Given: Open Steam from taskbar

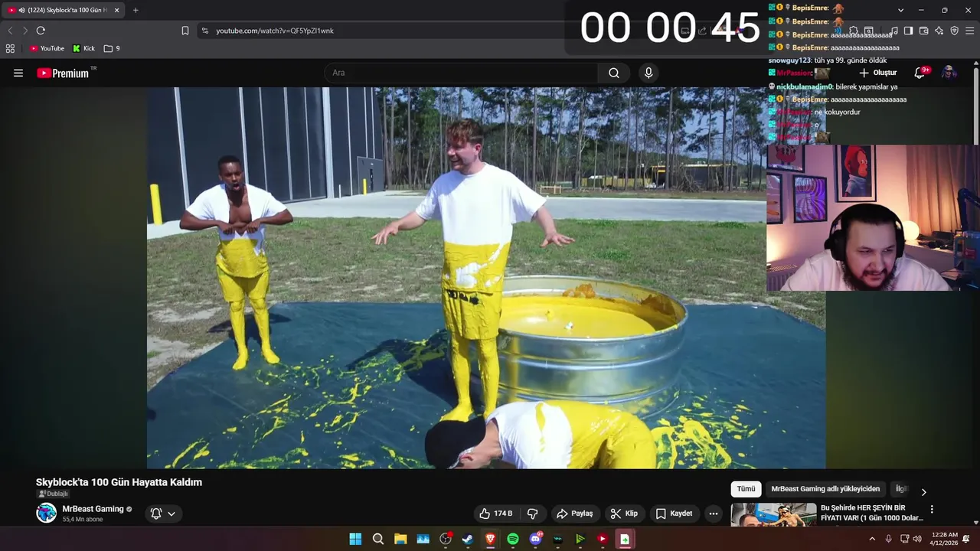Looking at the screenshot, I should tap(468, 539).
